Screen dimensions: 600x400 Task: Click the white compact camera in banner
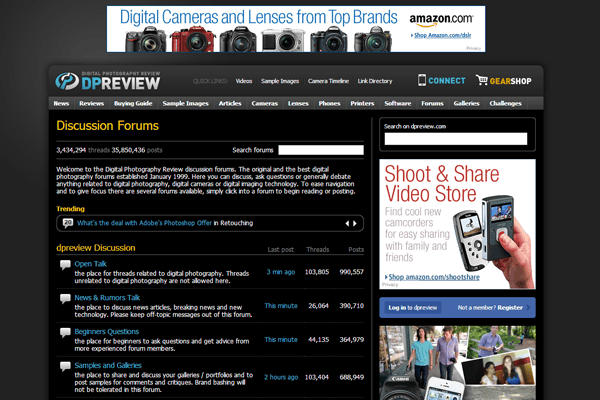[x=284, y=40]
